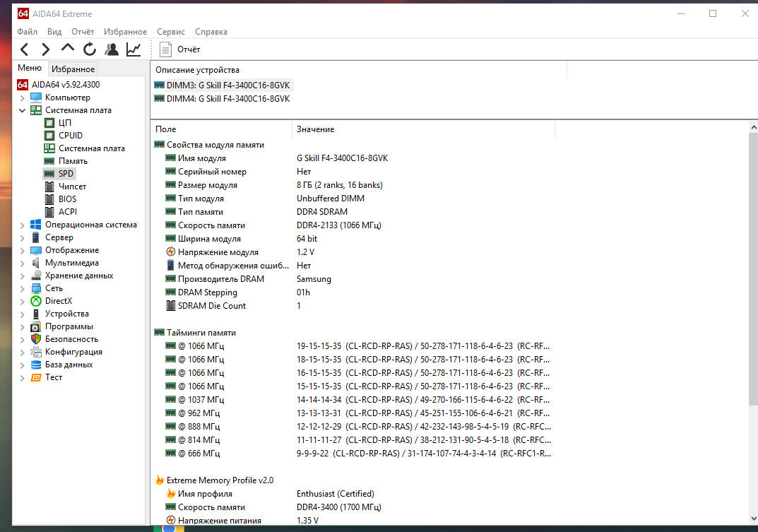Expand the Операционная система node
This screenshot has height=532, width=758.
point(23,225)
